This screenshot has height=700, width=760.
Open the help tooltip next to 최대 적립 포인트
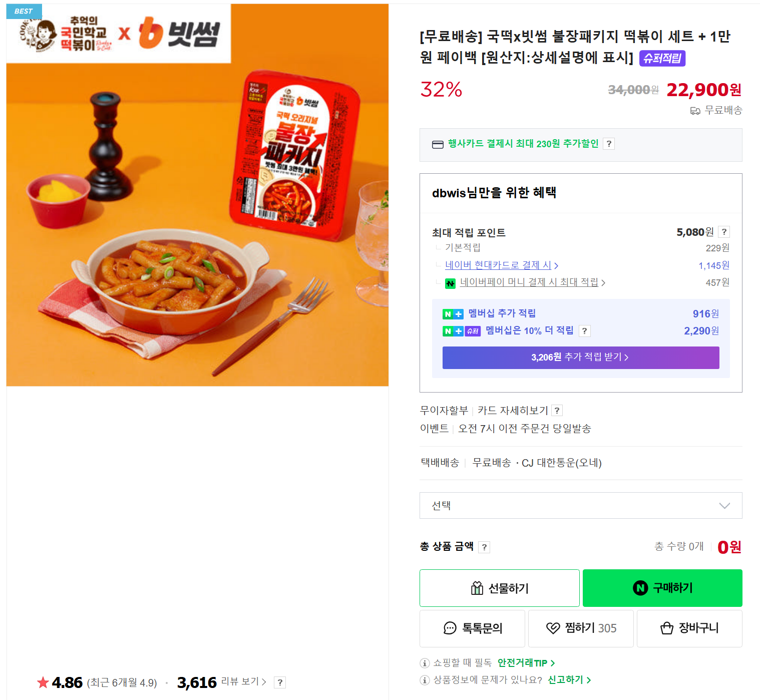tap(724, 232)
